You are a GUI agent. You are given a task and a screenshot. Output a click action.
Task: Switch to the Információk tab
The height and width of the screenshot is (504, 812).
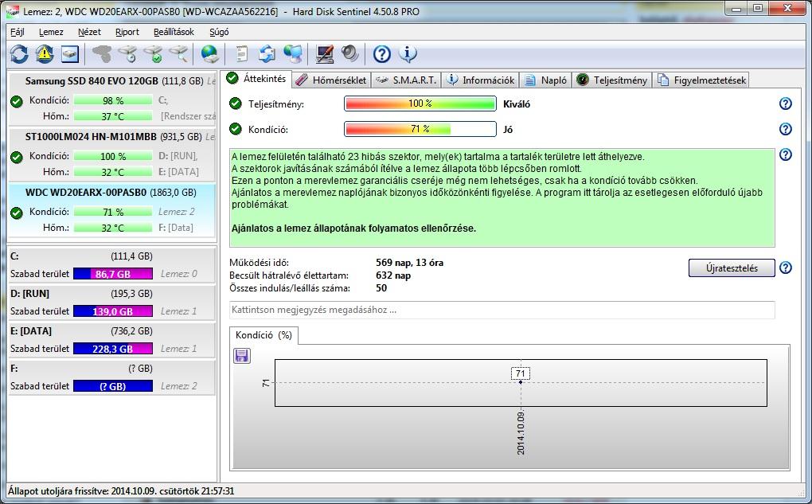click(481, 80)
